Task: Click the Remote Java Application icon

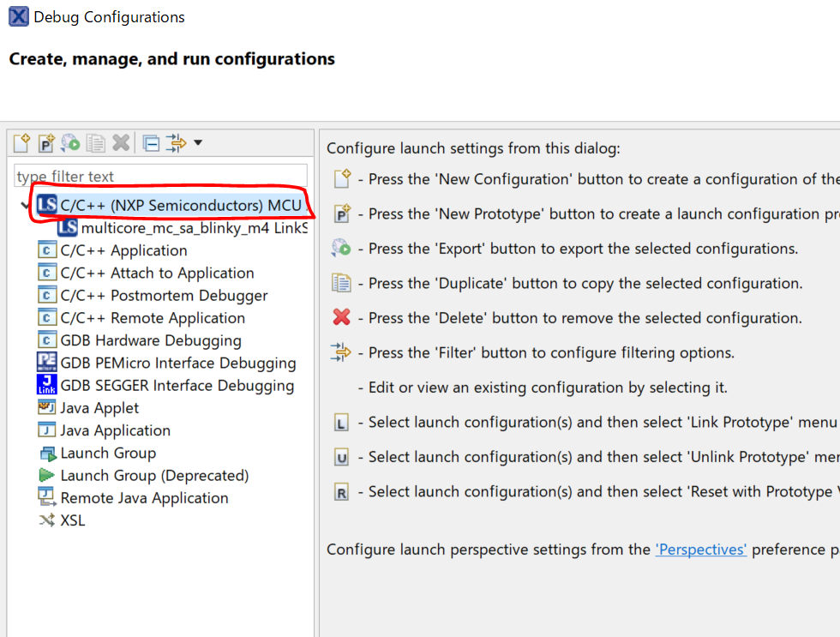Action: pos(47,497)
